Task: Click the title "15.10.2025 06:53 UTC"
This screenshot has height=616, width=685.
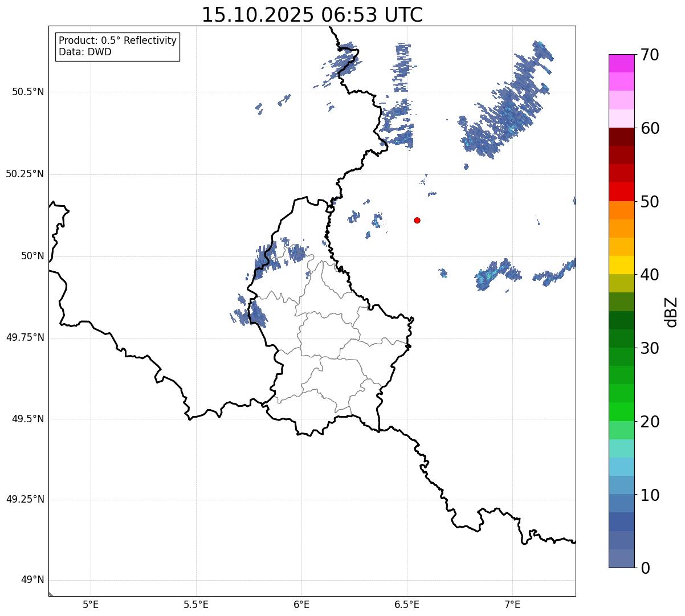Action: click(x=312, y=14)
